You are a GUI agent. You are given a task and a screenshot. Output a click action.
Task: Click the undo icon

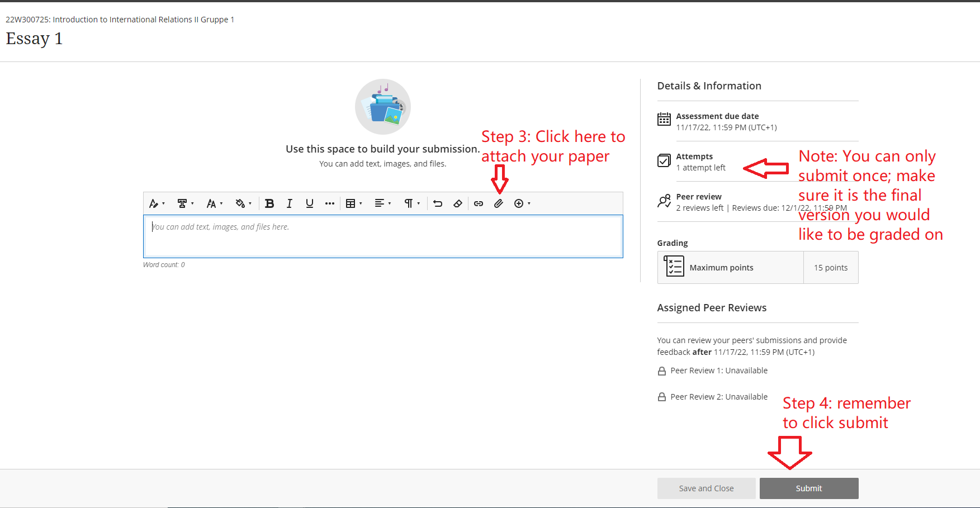click(x=438, y=203)
